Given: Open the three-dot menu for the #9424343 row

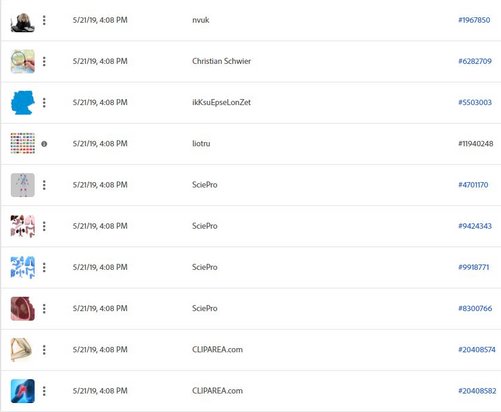Looking at the screenshot, I should pyautogui.click(x=44, y=226).
